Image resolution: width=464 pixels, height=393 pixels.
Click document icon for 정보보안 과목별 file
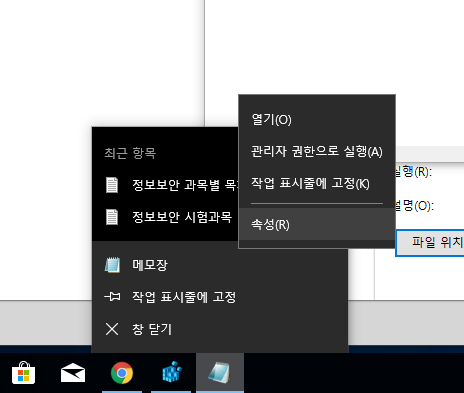[112, 185]
